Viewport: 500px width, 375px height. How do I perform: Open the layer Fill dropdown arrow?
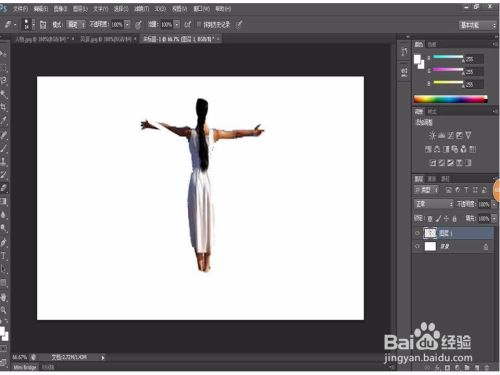(x=494, y=219)
